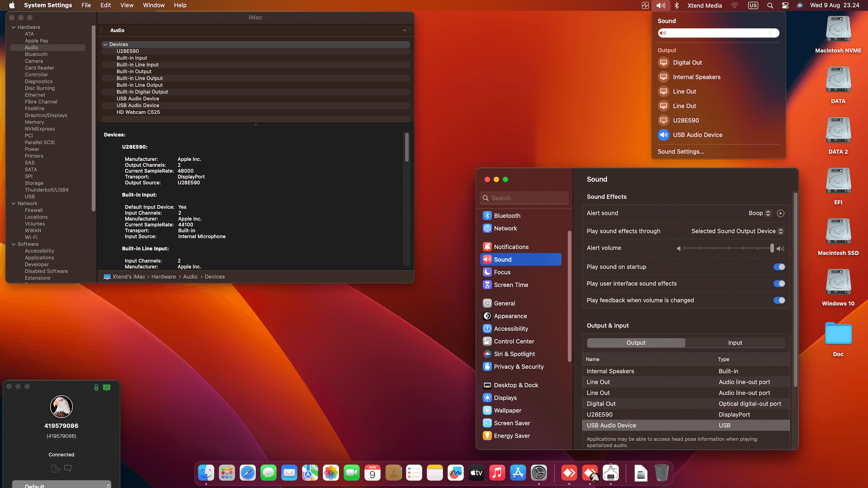Switch to the Output tab
868x488 pixels.
(636, 343)
